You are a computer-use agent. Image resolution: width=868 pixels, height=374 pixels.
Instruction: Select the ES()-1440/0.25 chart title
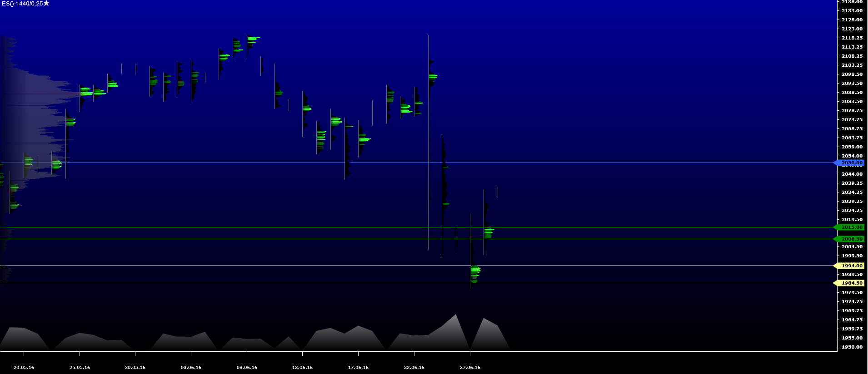pyautogui.click(x=22, y=4)
